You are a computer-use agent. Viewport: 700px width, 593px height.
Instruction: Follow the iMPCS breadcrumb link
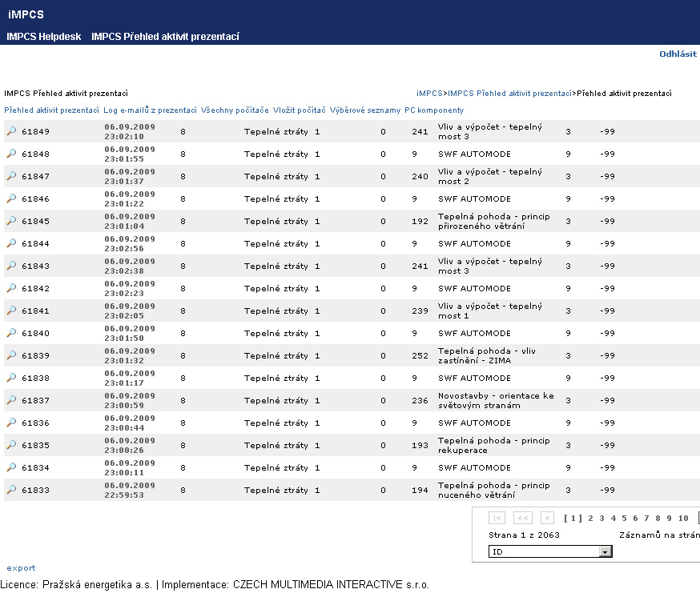coord(429,94)
